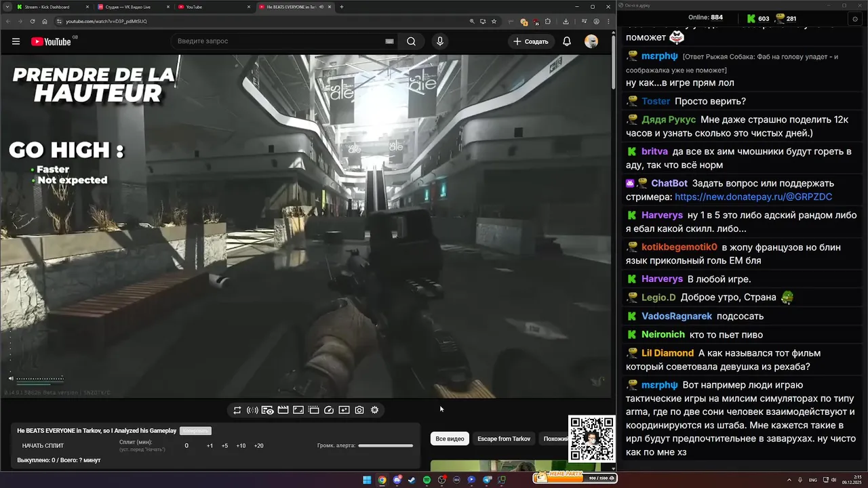Open Spotify from the taskbar

coord(427,480)
